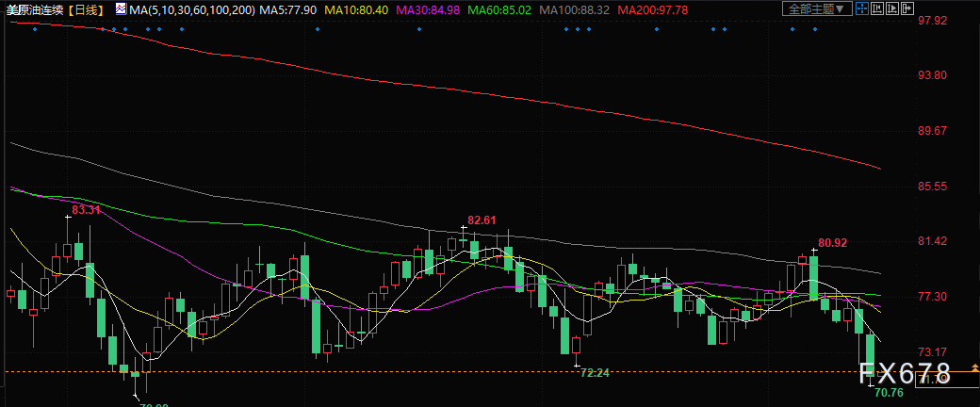Click the expand-right panel icon
The image size is (980, 407).
(907, 8)
